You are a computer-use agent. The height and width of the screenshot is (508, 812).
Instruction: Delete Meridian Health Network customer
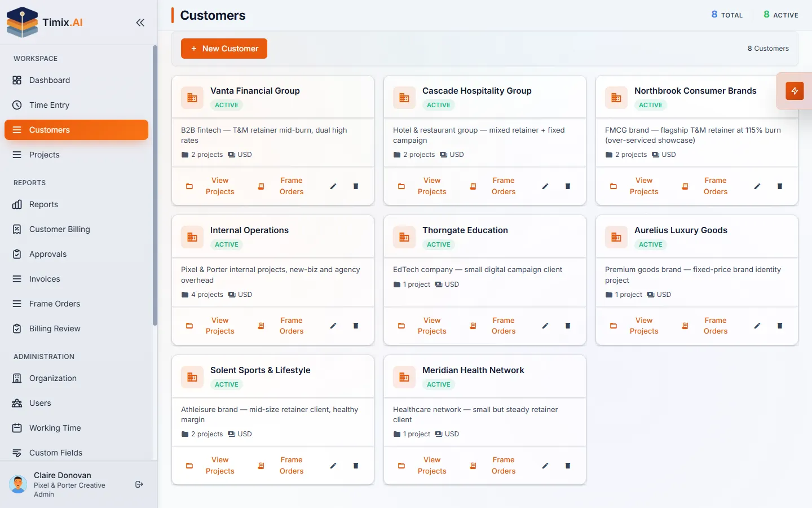[568, 466]
